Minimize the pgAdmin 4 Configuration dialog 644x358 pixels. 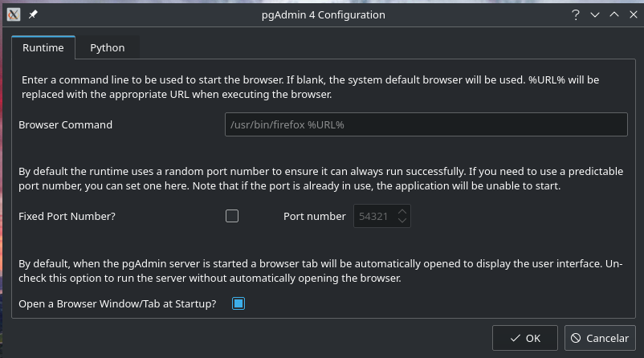595,14
